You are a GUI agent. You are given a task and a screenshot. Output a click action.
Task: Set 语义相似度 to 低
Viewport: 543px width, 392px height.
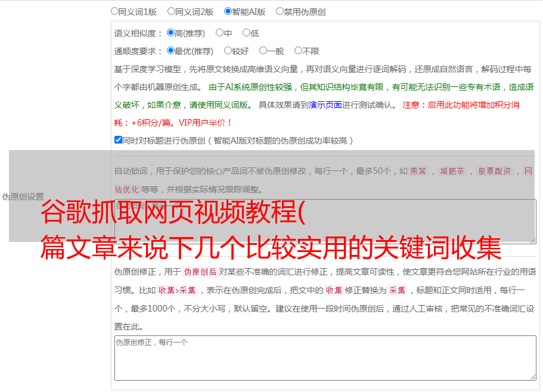(x=246, y=33)
